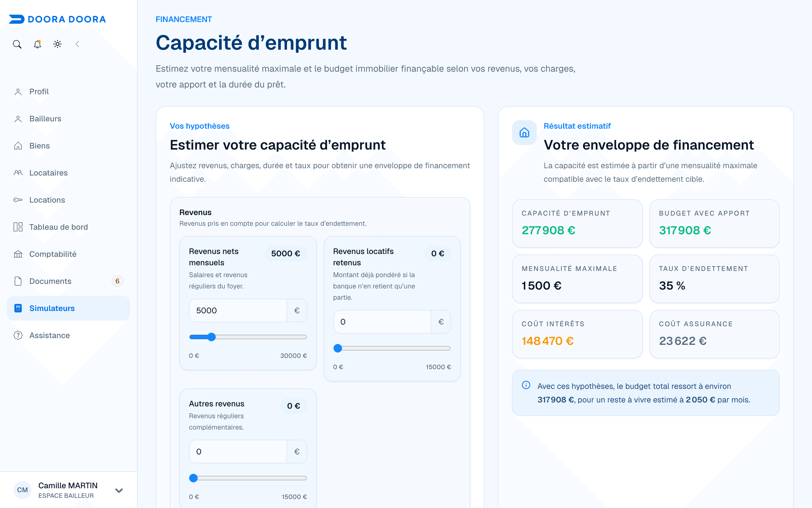The image size is (812, 508).
Task: Click the Doora Doora logo
Action: tap(58, 19)
